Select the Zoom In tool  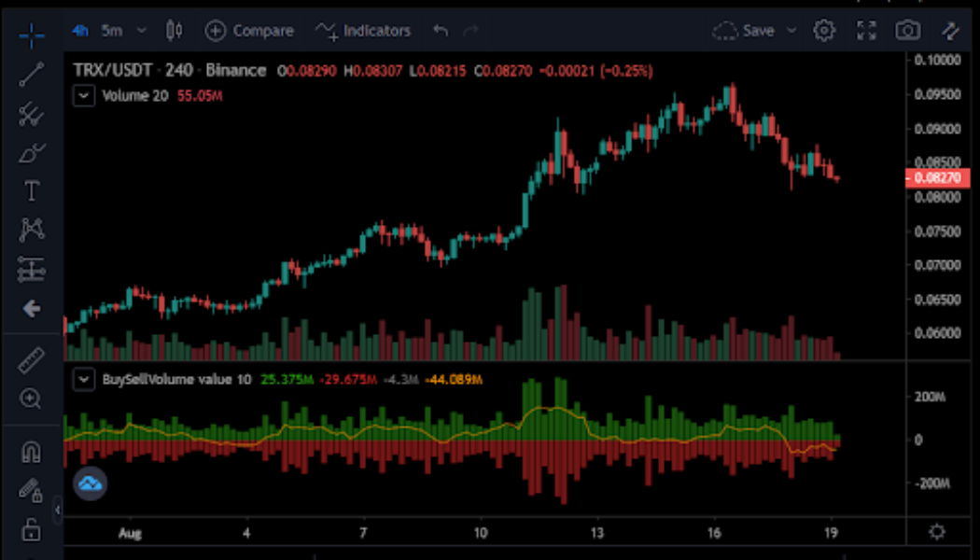pyautogui.click(x=31, y=399)
